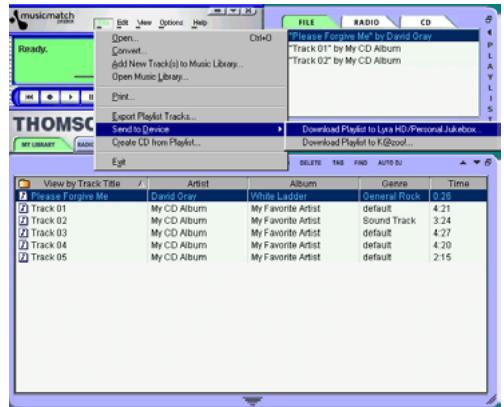
Task: Start playback with the play button
Action: click(x=70, y=97)
